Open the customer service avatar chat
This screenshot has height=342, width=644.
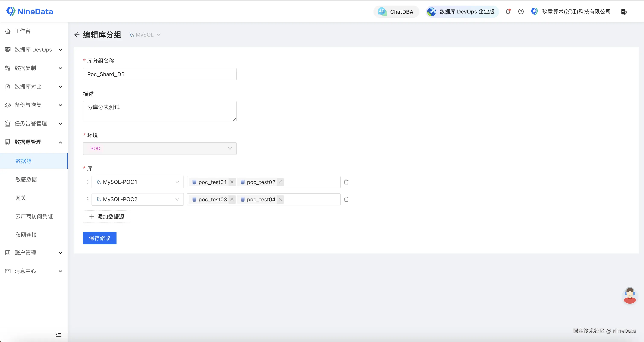coord(629,295)
